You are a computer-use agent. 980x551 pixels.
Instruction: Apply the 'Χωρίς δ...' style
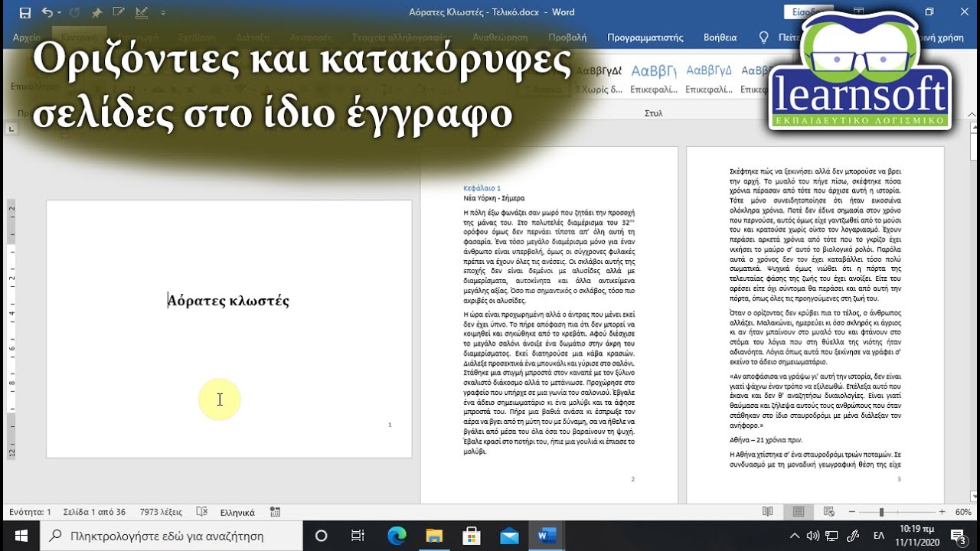tap(599, 79)
